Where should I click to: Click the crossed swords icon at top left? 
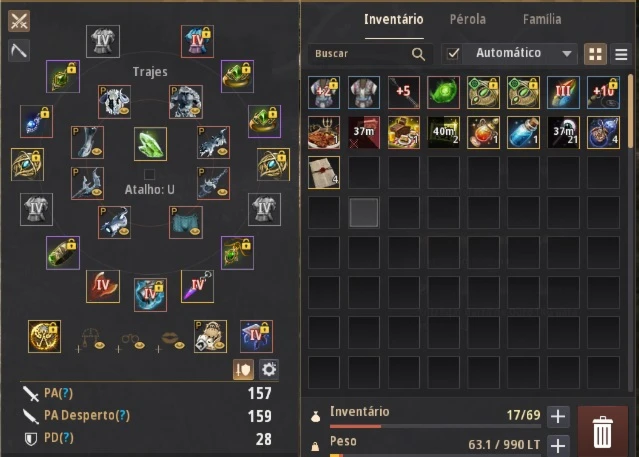click(19, 21)
